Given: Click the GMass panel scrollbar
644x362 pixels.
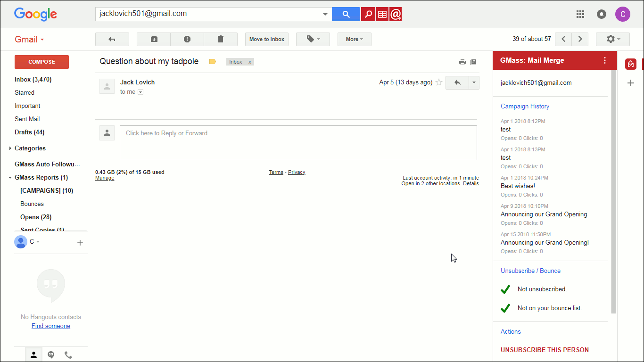Looking at the screenshot, I should (613, 189).
